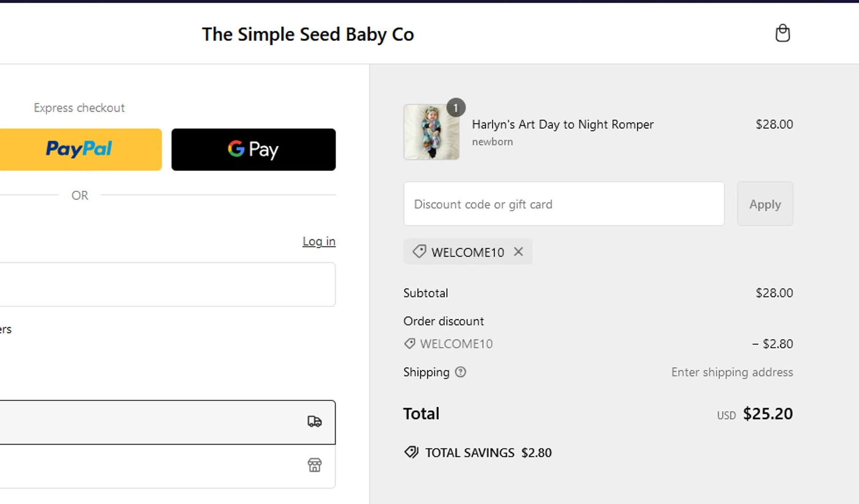Click the Total Savings tag icon
859x504 pixels.
point(411,452)
